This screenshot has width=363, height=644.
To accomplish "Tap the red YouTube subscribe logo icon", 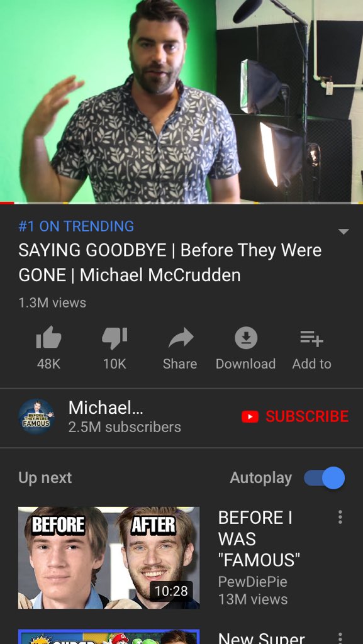I will click(x=250, y=417).
